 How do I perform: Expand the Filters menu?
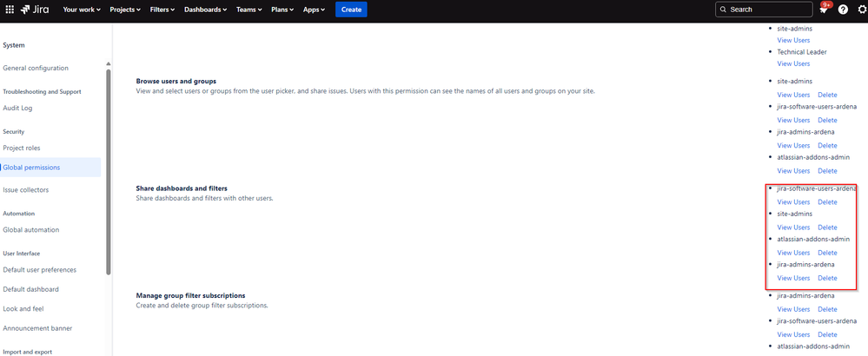(162, 10)
